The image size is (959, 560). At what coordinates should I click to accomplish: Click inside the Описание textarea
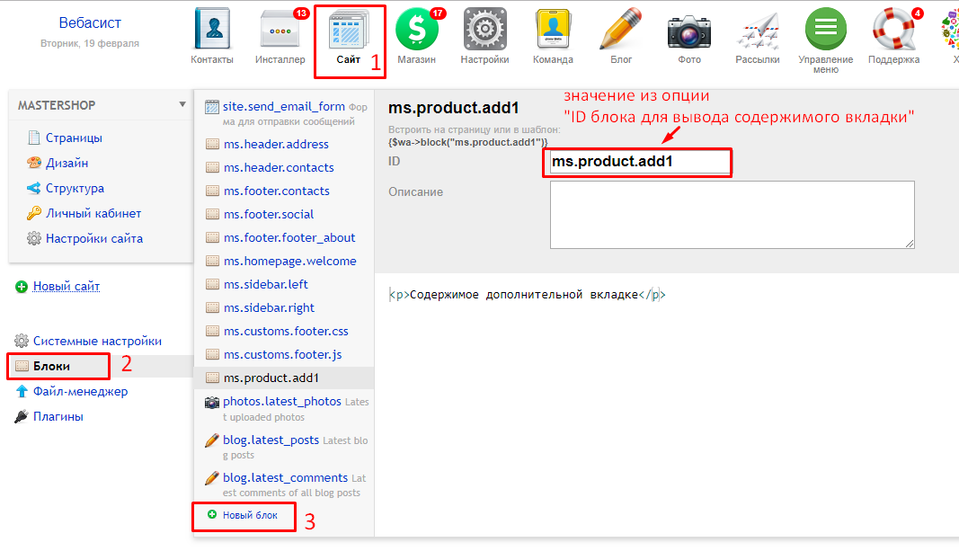click(732, 214)
